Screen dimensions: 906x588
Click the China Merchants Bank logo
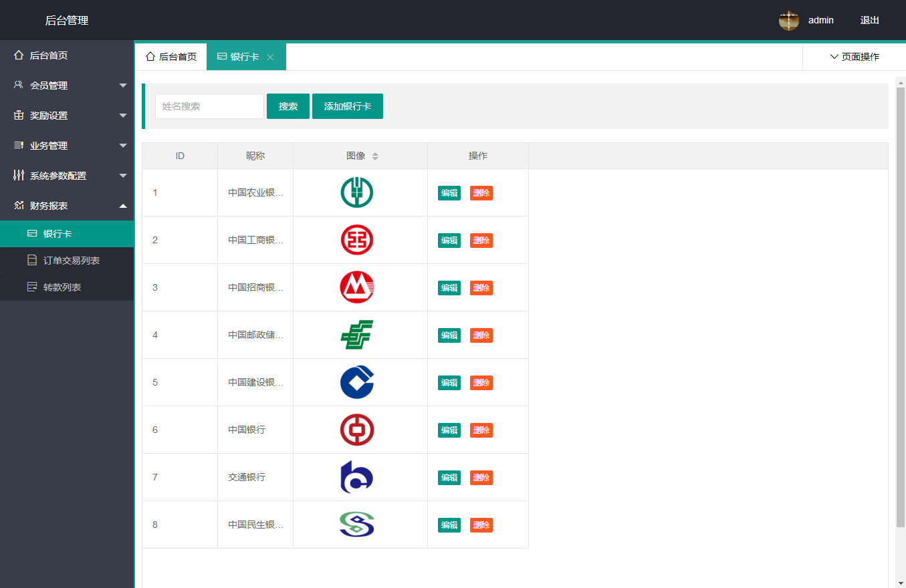coord(357,287)
